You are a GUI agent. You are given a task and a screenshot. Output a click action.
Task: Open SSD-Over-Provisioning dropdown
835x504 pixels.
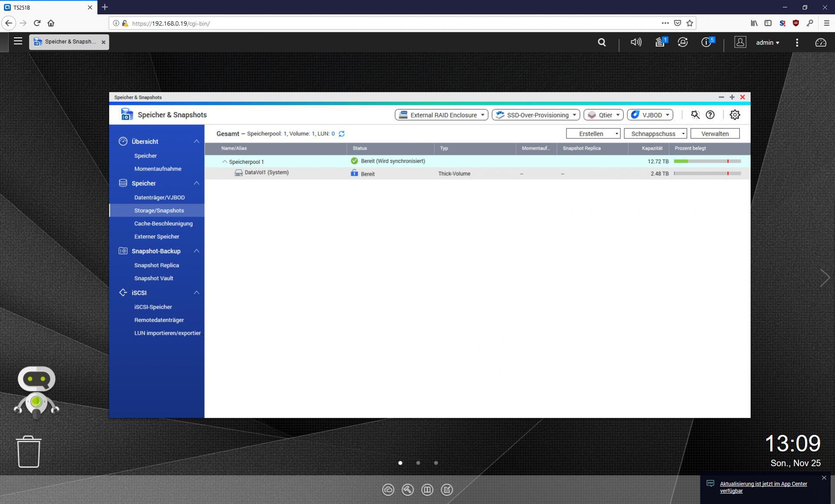(536, 115)
